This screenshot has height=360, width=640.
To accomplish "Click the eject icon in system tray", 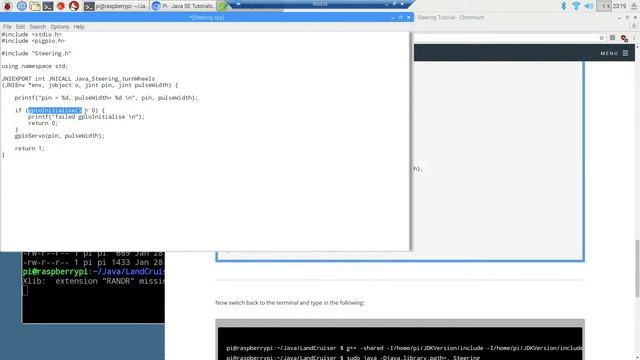I will pyautogui.click(x=634, y=6).
